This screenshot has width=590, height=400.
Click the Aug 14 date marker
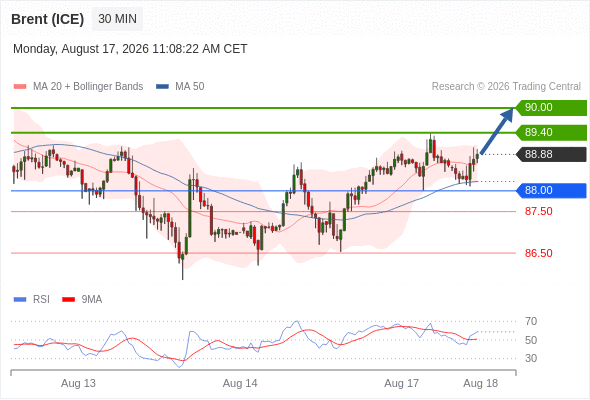coord(240,383)
